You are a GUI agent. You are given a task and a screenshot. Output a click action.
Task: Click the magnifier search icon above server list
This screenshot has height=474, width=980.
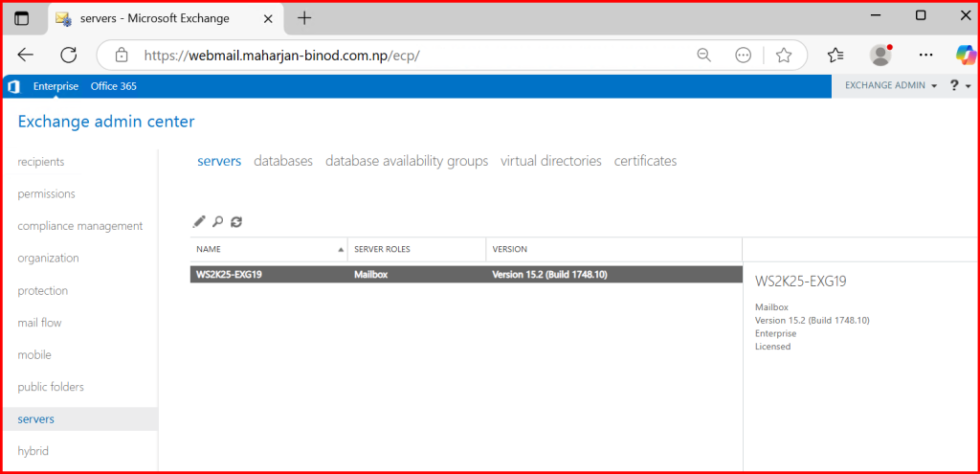(x=218, y=222)
